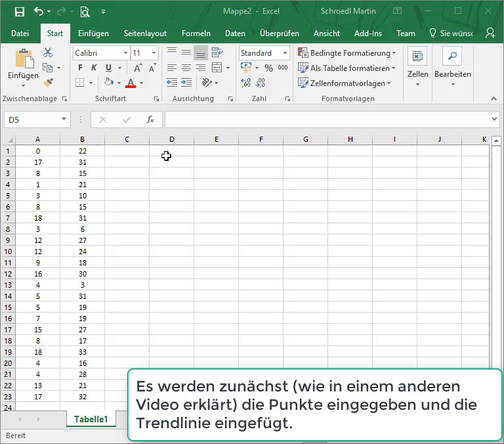This screenshot has height=444, width=504.
Task: Increase cell indent
Action: pyautogui.click(x=186, y=83)
